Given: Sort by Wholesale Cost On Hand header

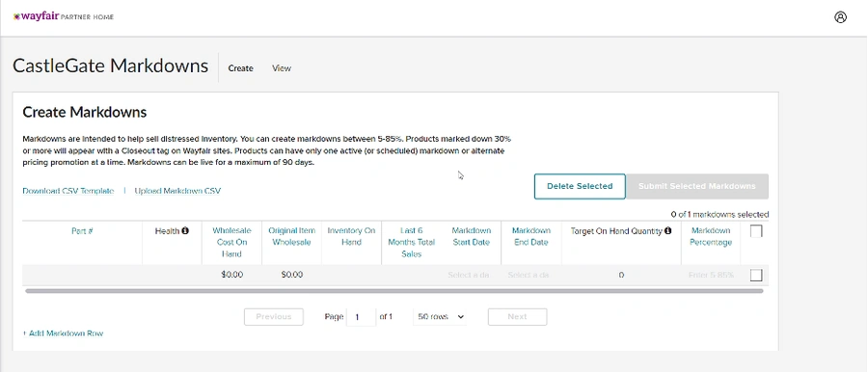Looking at the screenshot, I should pyautogui.click(x=231, y=243).
